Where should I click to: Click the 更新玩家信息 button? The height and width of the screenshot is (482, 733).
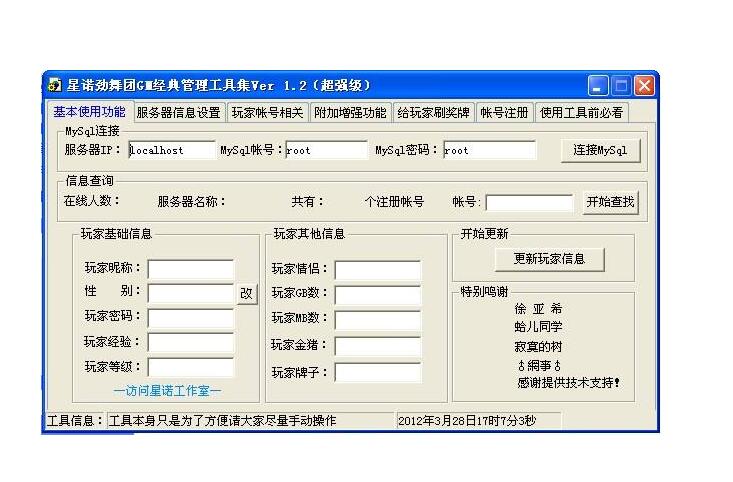550,258
